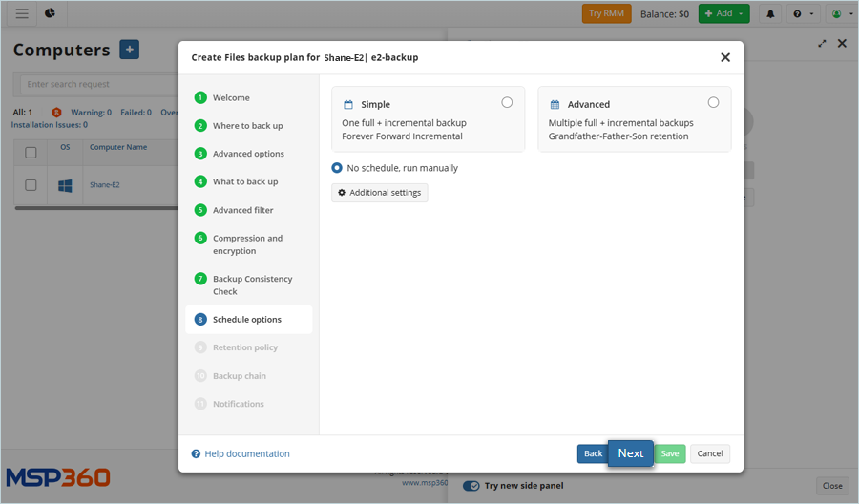Open the notifications bell icon
The width and height of the screenshot is (859, 504).
(771, 14)
